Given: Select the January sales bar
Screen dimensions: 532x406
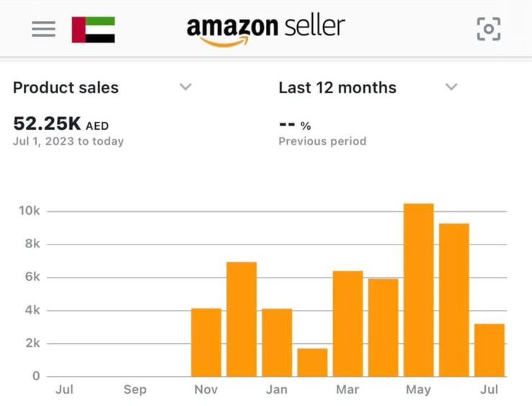Looking at the screenshot, I should 278,343.
